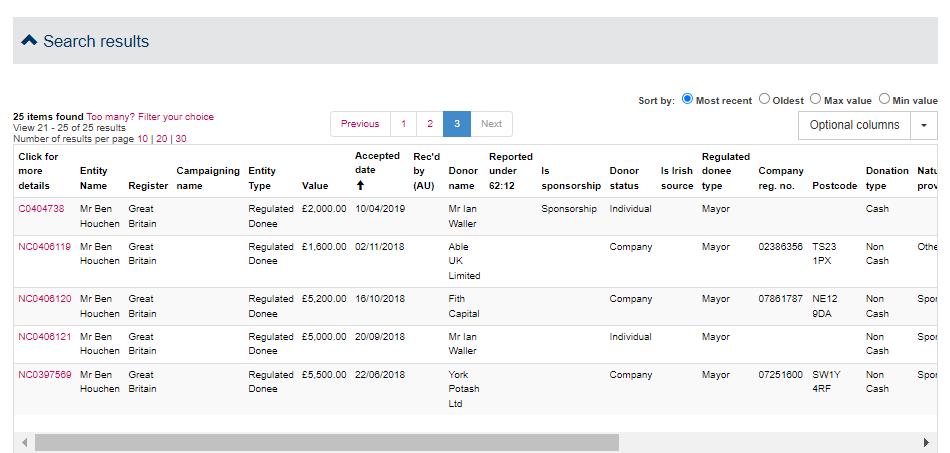Show 30 results per page
Image resolution: width=950 pixels, height=453 pixels.
coord(181,139)
